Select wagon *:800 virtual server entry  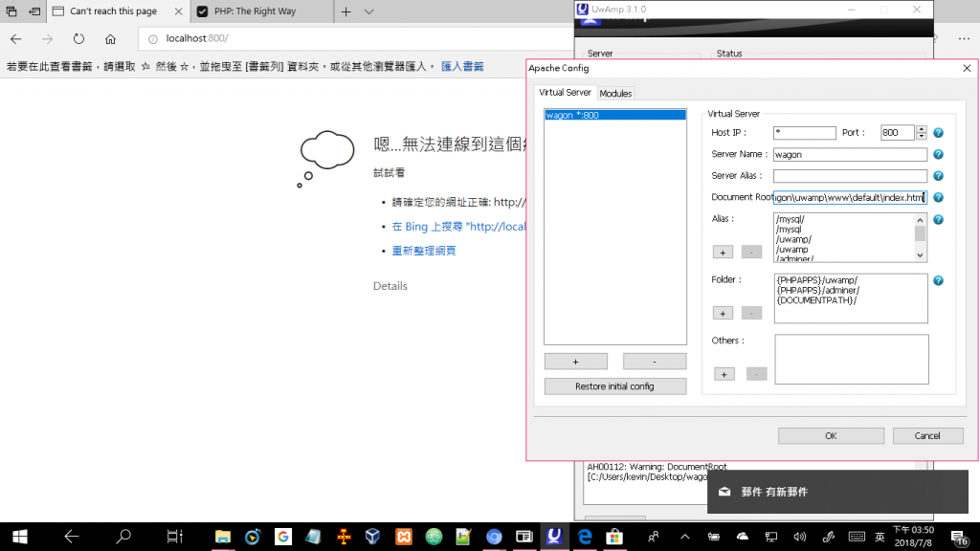pos(615,115)
